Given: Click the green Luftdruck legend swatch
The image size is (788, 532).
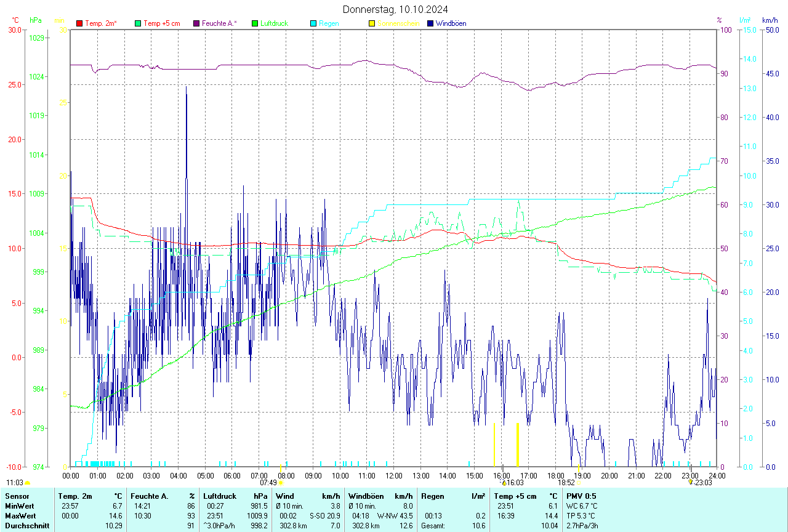Looking at the screenshot, I should click(255, 23).
